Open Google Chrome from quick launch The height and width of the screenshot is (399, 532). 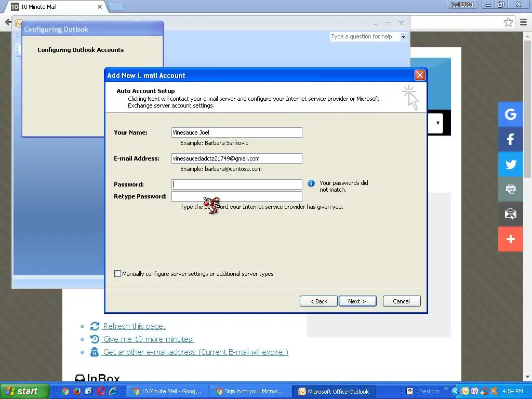click(65, 391)
